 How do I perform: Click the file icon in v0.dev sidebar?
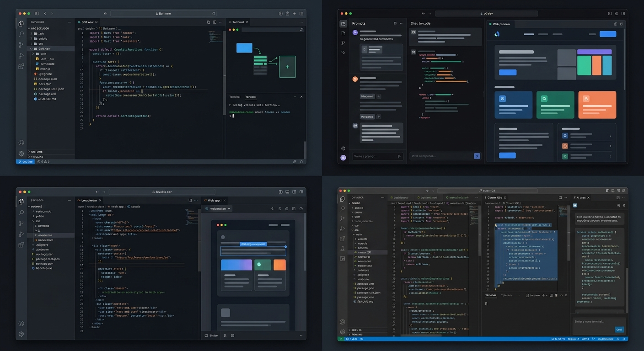tap(343, 33)
